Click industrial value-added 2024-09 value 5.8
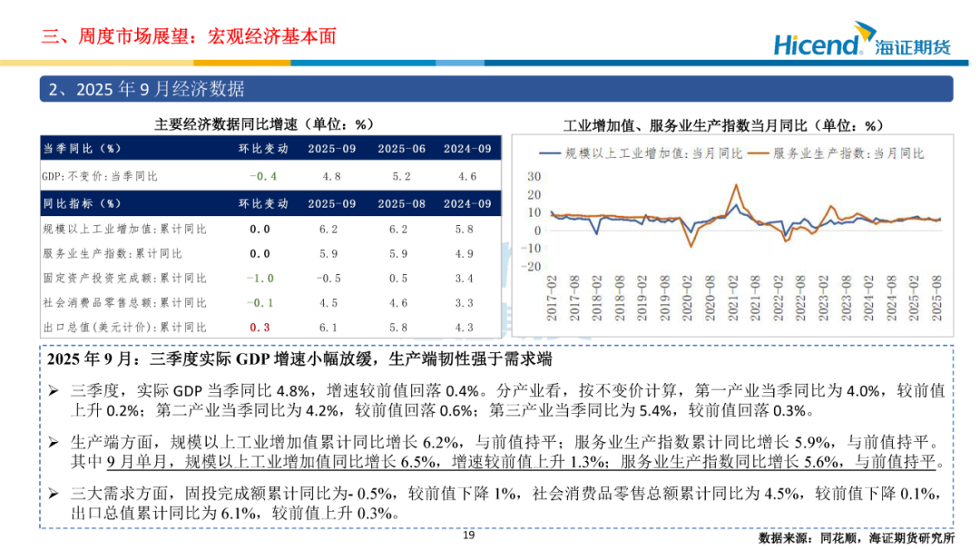980x550 pixels. (465, 230)
